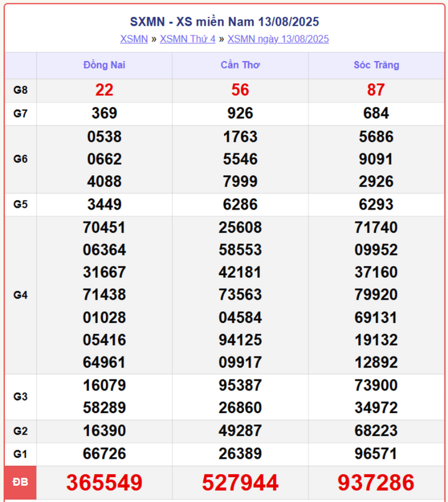Viewport: 448px width, 502px height.
Task: Click G7 result 926
Action: pos(240,113)
